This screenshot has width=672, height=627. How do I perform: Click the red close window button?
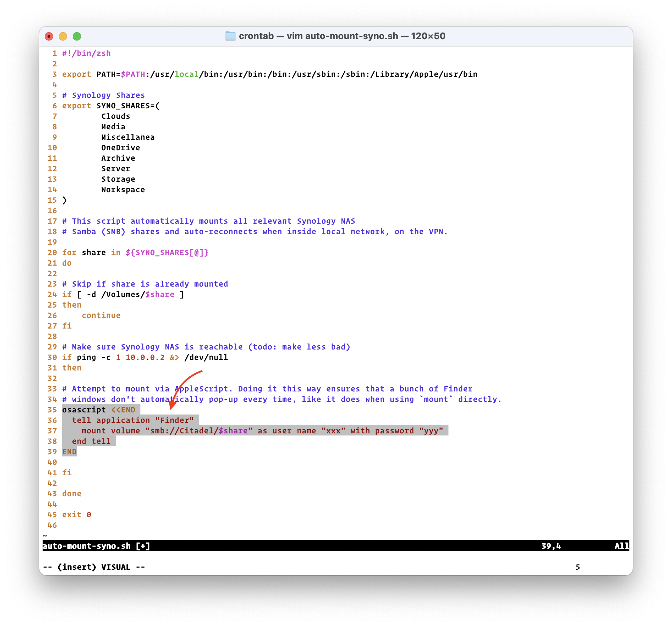49,36
